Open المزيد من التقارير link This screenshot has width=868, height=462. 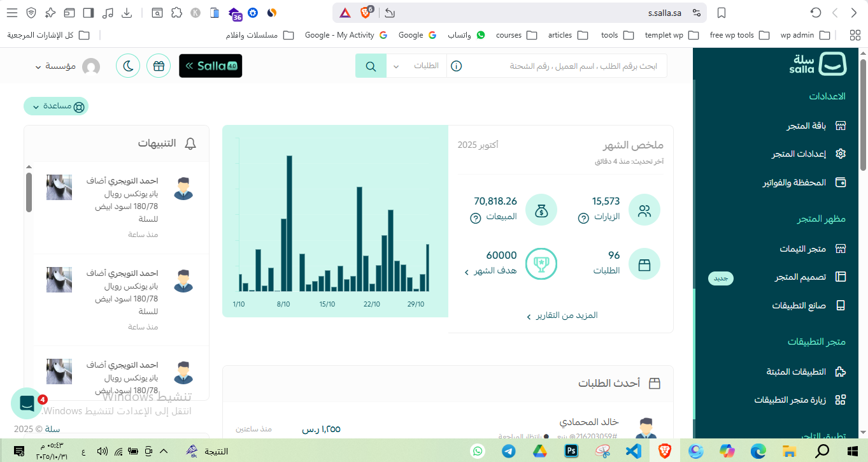point(562,315)
